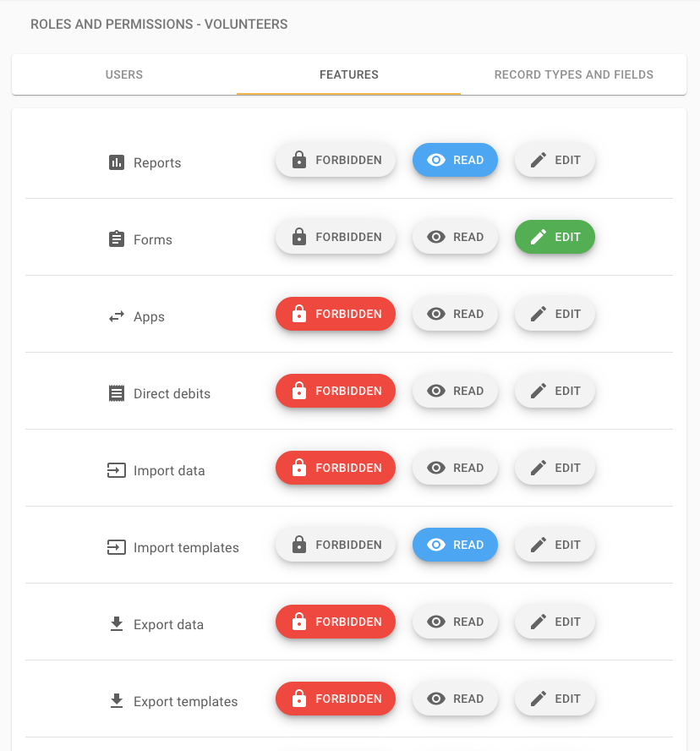Click the download icon next to Export data

click(116, 624)
